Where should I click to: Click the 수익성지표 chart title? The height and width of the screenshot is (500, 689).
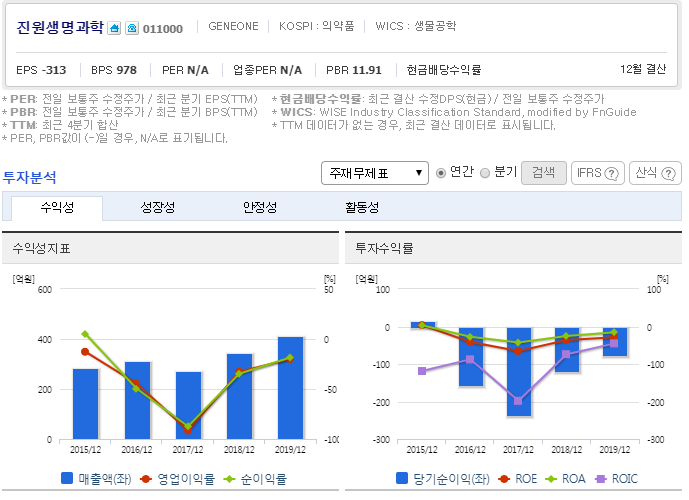[x=41, y=249]
